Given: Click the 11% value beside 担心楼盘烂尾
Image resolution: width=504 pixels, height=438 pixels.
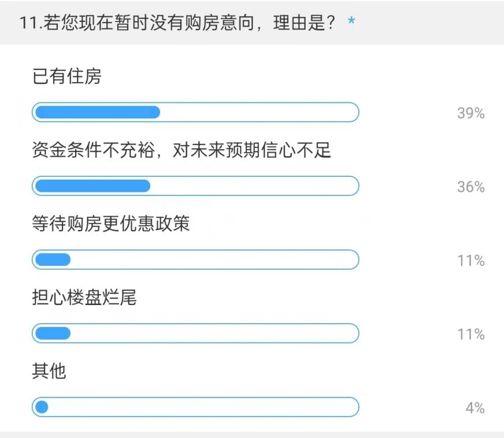Looking at the screenshot, I should 471,334.
